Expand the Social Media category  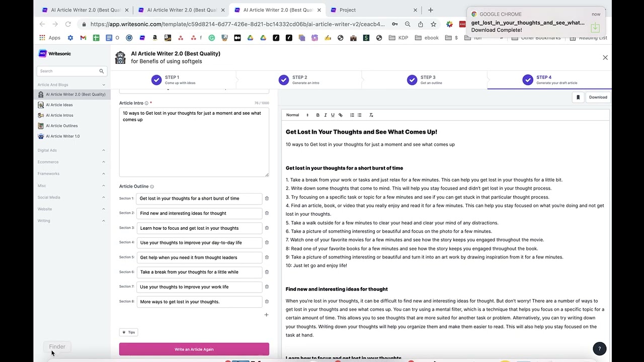pos(71,197)
